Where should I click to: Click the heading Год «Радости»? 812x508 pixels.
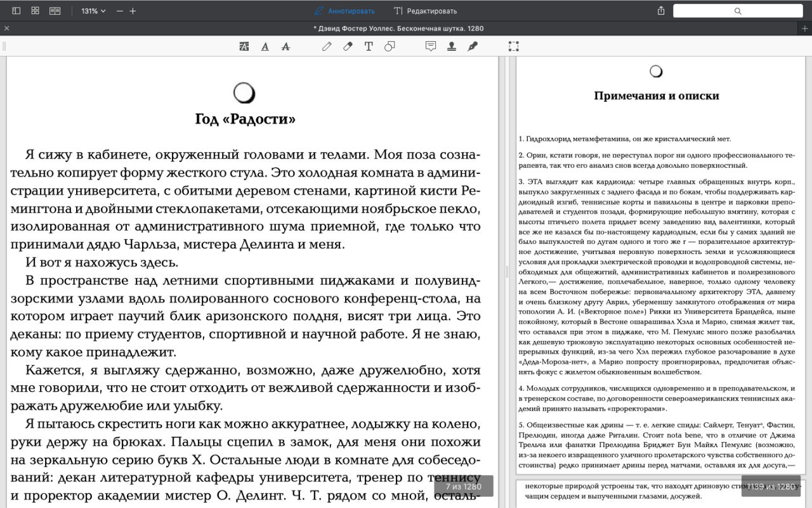[245, 119]
